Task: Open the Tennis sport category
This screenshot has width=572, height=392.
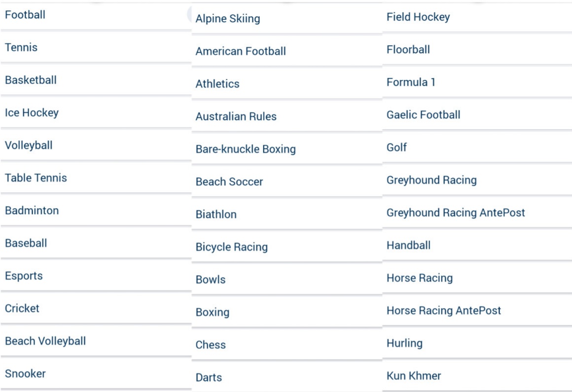Action: 21,47
